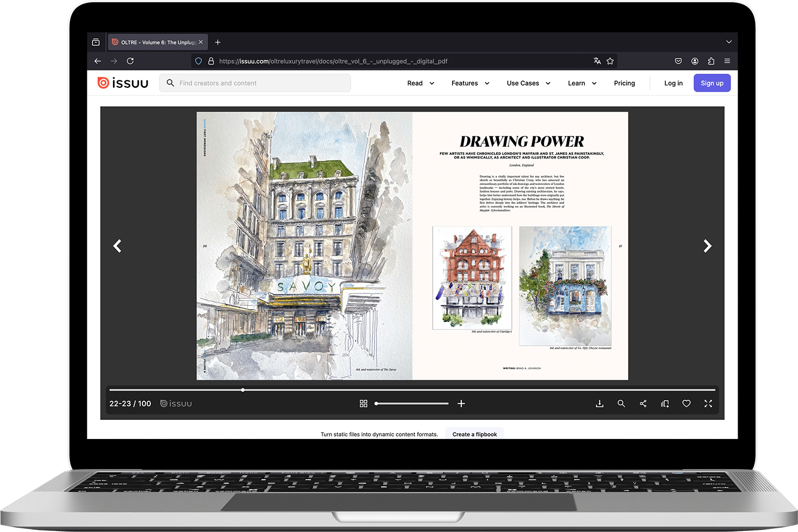The height and width of the screenshot is (532, 798).
Task: Share this publication
Action: pos(643,403)
